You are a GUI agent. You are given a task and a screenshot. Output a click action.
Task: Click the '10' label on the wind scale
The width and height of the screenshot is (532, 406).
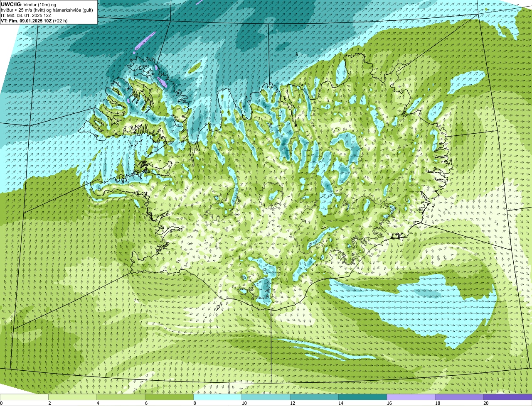[x=244, y=403]
